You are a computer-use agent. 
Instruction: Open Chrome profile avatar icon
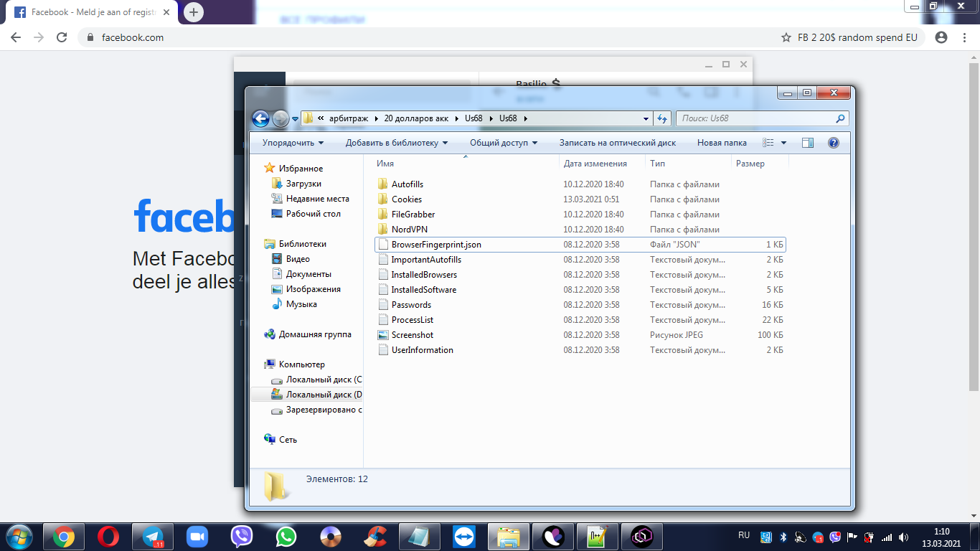pos(941,37)
